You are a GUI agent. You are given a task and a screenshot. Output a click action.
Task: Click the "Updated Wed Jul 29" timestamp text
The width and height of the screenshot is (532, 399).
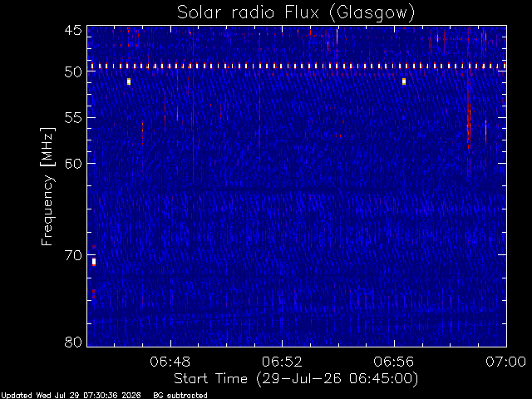click(71, 396)
